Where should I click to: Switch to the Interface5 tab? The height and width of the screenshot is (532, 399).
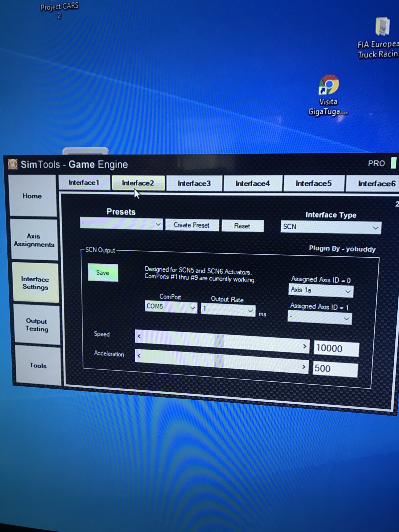point(314,184)
